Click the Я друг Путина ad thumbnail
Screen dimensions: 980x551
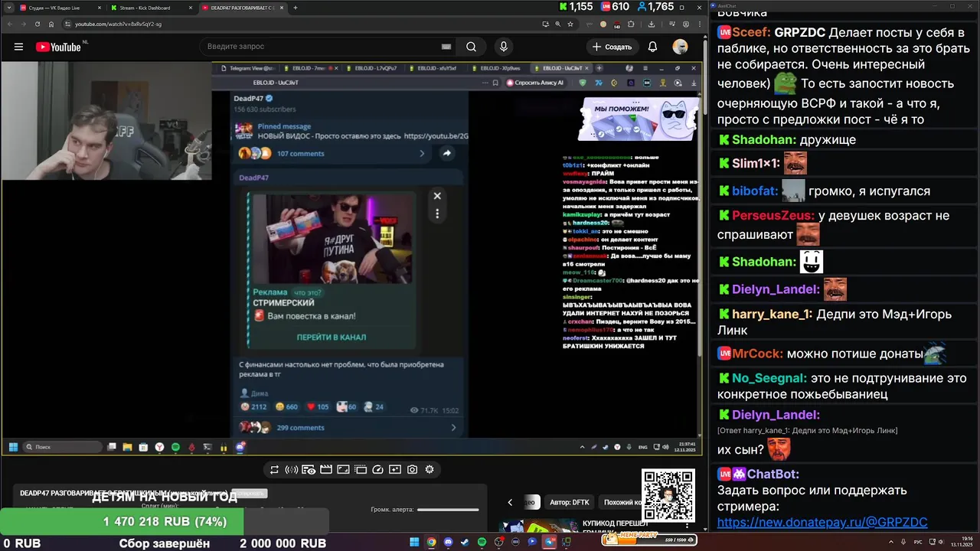coord(332,239)
